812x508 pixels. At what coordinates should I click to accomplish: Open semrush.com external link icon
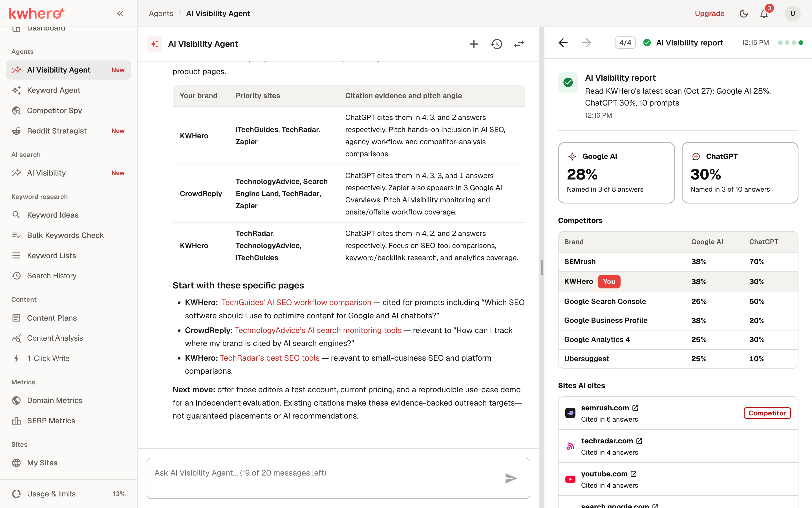[x=635, y=408]
